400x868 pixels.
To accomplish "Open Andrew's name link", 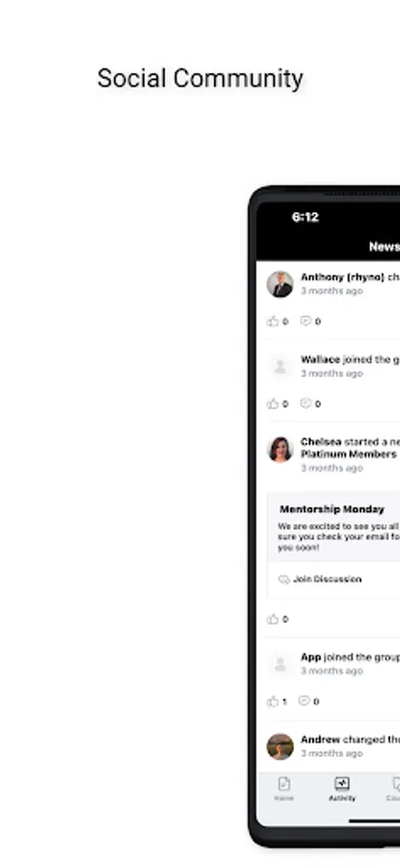I will tap(320, 740).
